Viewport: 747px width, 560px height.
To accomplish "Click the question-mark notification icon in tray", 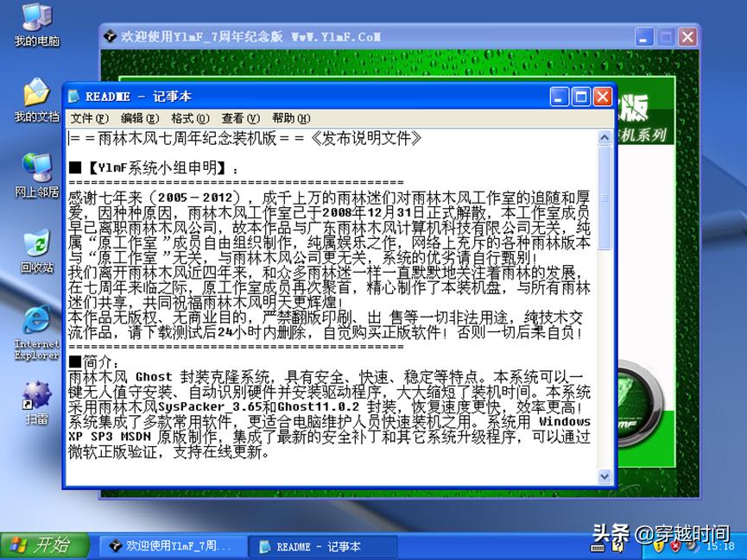I will pos(618,546).
